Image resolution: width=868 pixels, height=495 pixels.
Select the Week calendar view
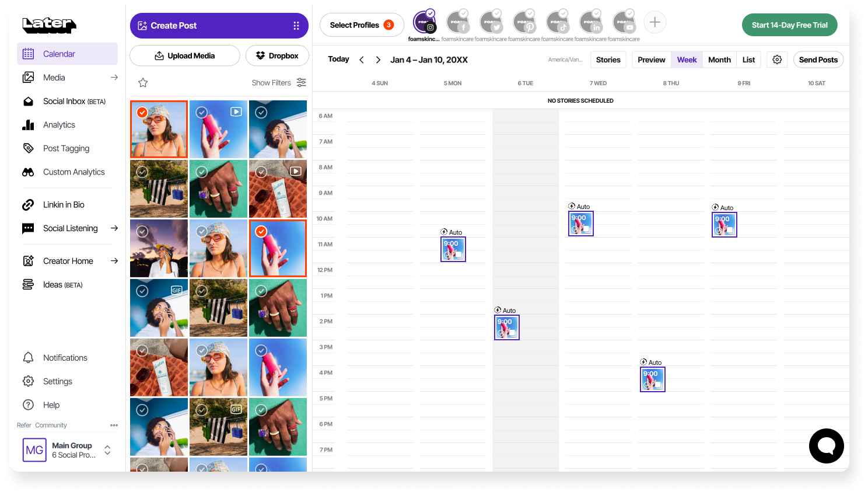tap(687, 60)
